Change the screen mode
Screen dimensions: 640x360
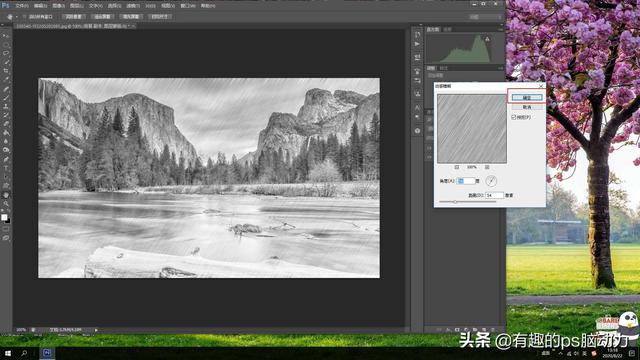pyautogui.click(x=6, y=237)
